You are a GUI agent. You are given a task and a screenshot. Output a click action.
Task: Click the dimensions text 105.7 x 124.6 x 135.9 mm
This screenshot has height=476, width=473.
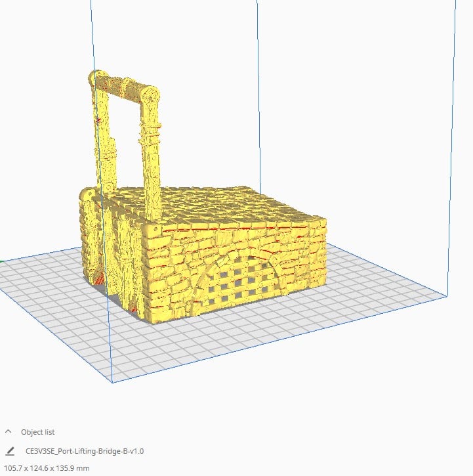[47, 468]
